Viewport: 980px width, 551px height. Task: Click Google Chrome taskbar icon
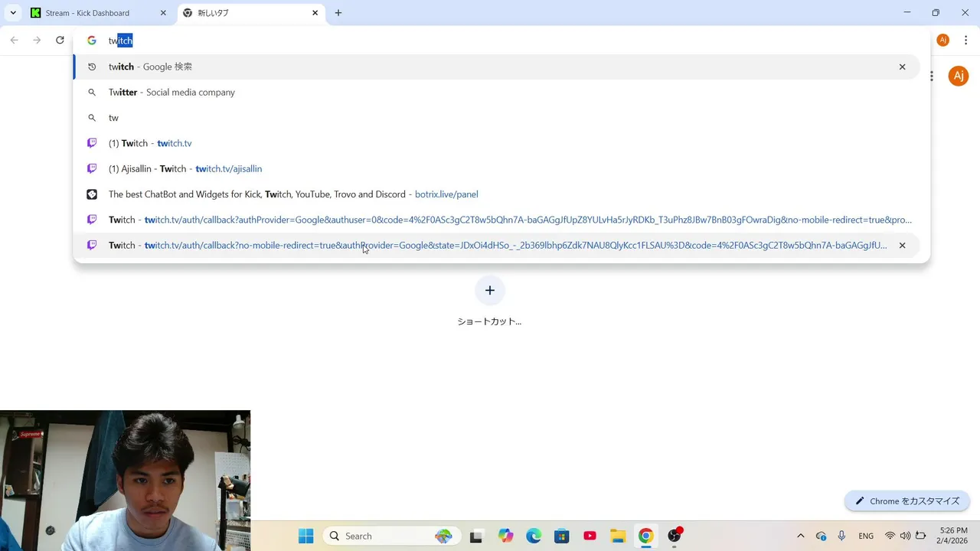[x=646, y=536]
